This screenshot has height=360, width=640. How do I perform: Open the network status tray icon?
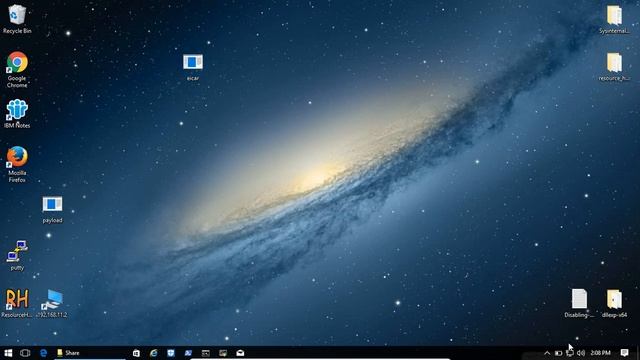pyautogui.click(x=570, y=353)
